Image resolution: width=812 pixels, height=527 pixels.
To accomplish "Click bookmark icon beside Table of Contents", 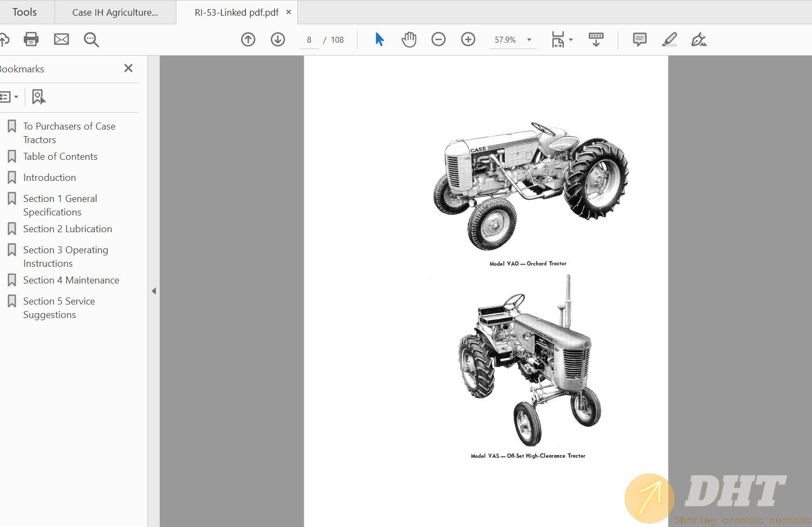I will (12, 157).
